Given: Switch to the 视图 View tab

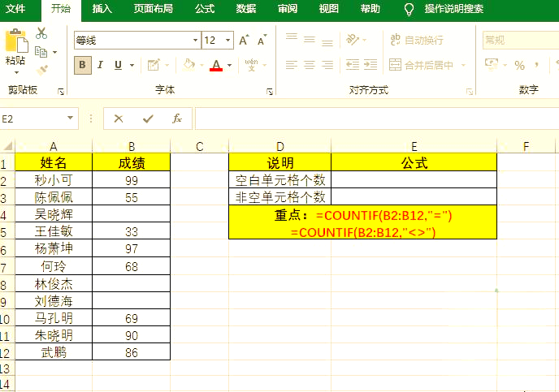Looking at the screenshot, I should click(x=329, y=9).
